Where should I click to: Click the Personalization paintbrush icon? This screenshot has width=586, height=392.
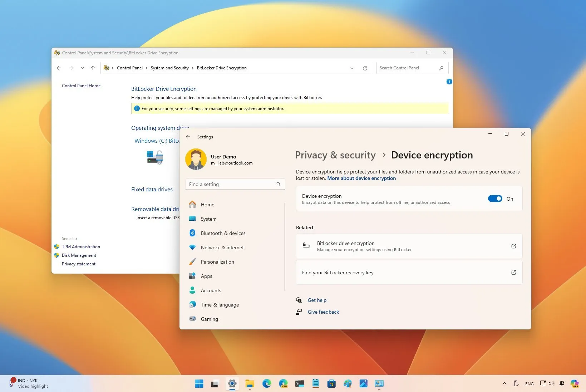192,262
